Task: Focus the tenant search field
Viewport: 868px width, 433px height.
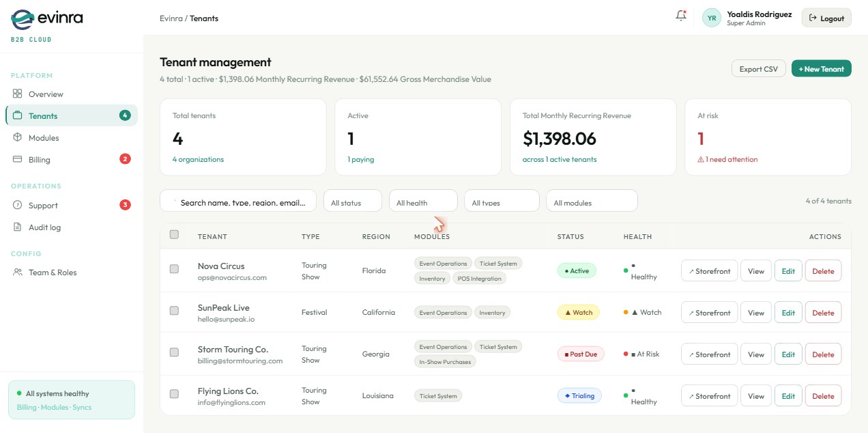Action: tap(238, 201)
